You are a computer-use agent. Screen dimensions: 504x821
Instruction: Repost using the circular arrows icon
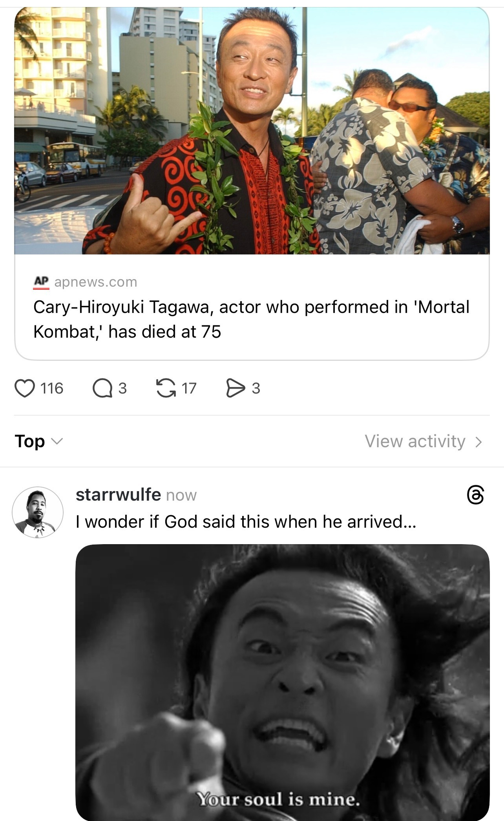(166, 388)
